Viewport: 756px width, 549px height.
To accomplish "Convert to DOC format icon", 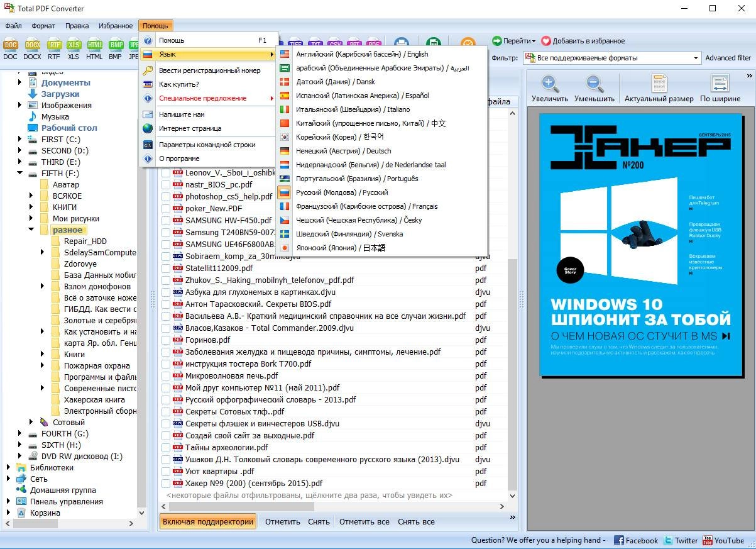I will point(10,48).
